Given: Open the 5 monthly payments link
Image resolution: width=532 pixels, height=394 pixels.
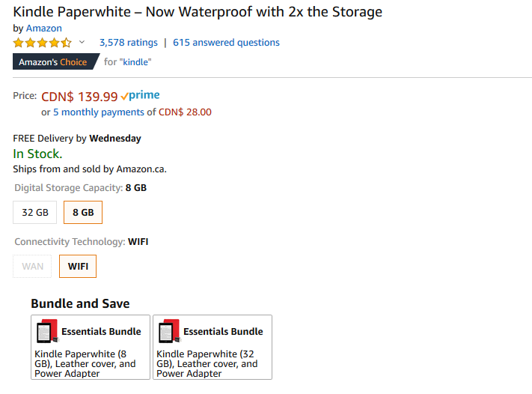Looking at the screenshot, I should pos(98,112).
